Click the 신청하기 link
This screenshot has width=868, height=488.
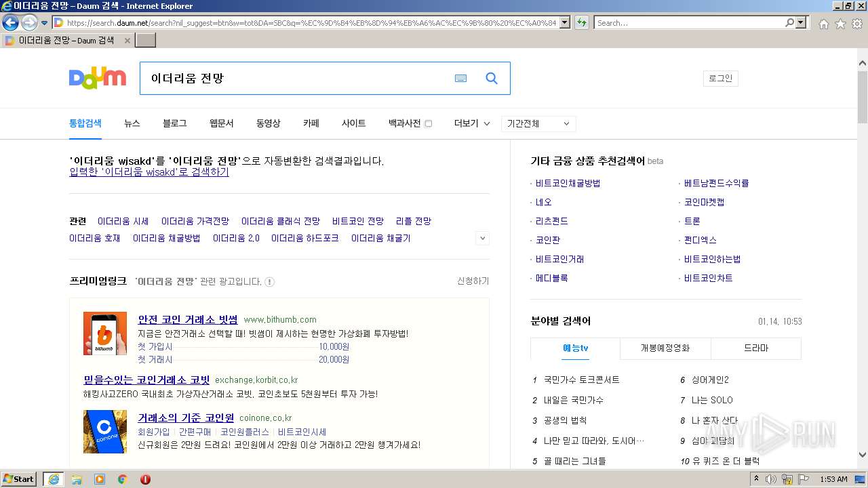[473, 281]
